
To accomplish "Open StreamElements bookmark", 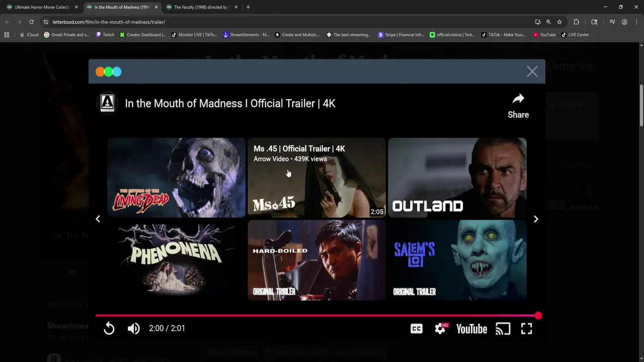I will point(246,35).
